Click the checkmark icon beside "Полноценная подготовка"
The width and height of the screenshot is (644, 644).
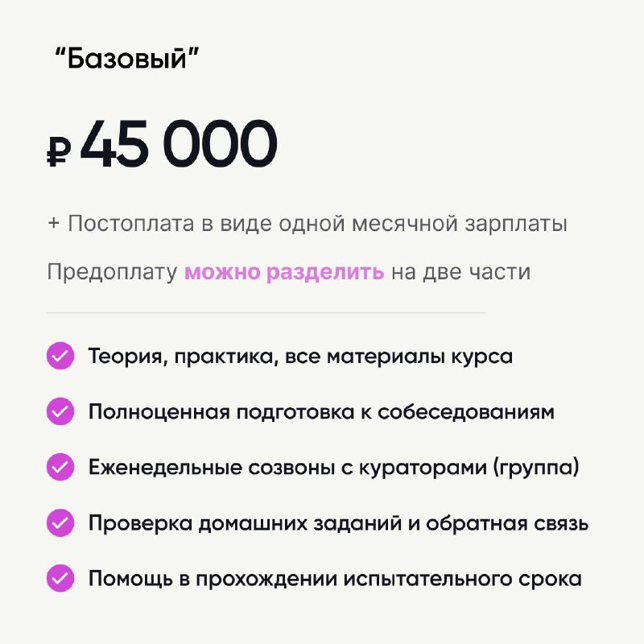[x=60, y=411]
